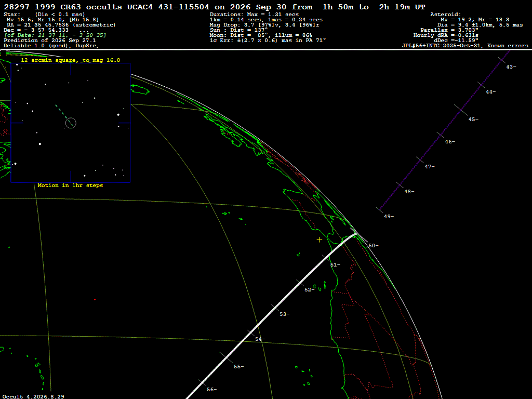Click the yellow plus marker on the map
This screenshot has width=532, height=399.
click(320, 240)
